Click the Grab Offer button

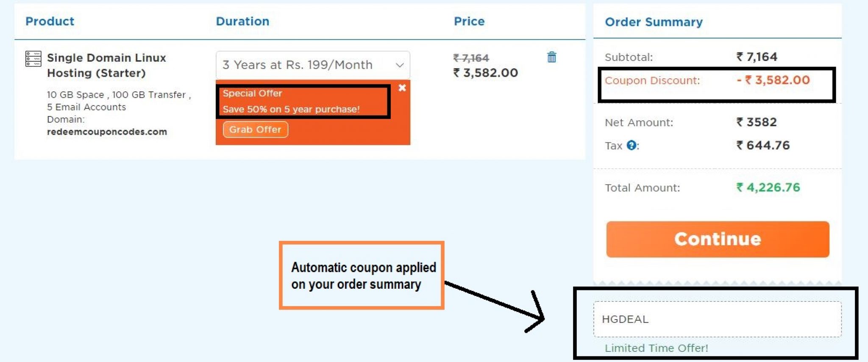click(x=255, y=130)
